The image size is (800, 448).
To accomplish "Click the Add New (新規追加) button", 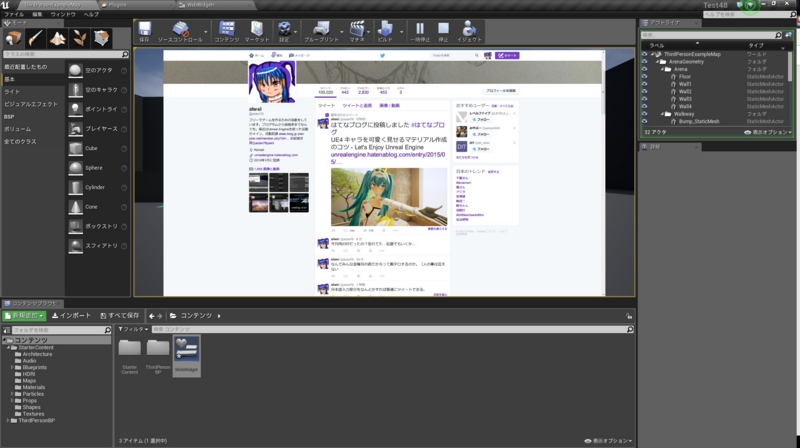I will point(24,316).
